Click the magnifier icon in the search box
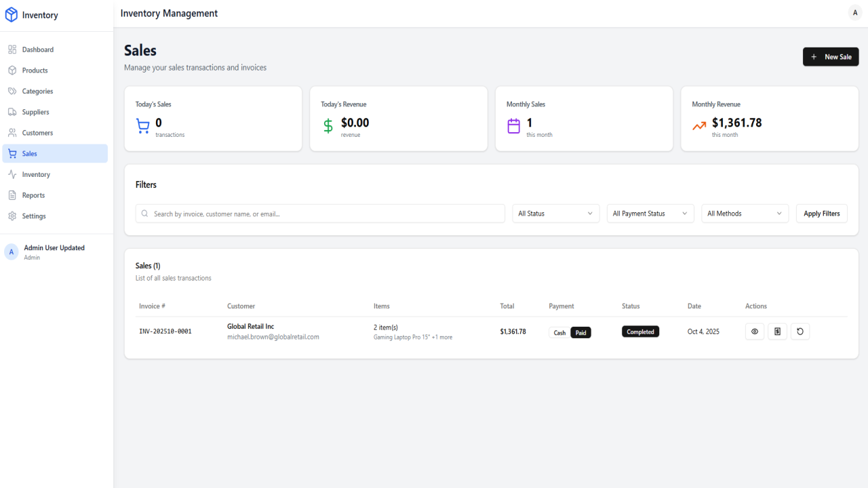Image resolution: width=868 pixels, height=488 pixels. (x=144, y=213)
